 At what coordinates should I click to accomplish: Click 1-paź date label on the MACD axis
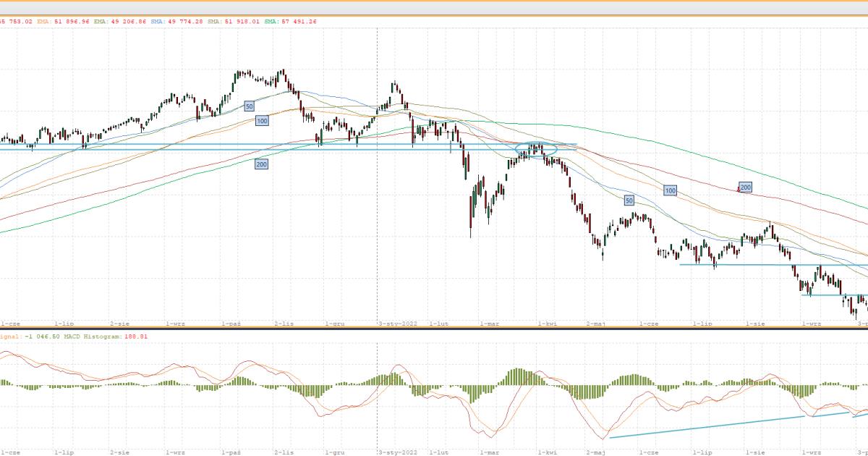point(231,452)
